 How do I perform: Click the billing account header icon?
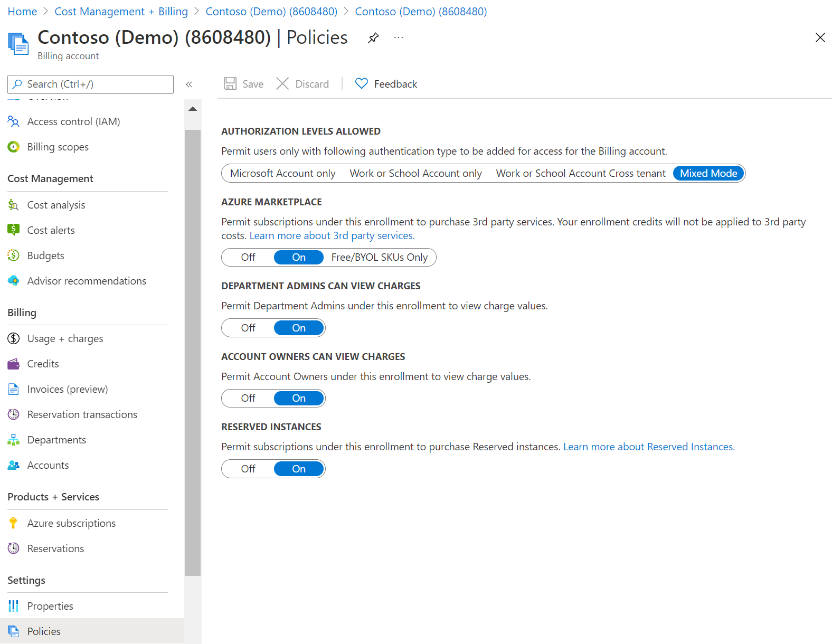pos(18,43)
